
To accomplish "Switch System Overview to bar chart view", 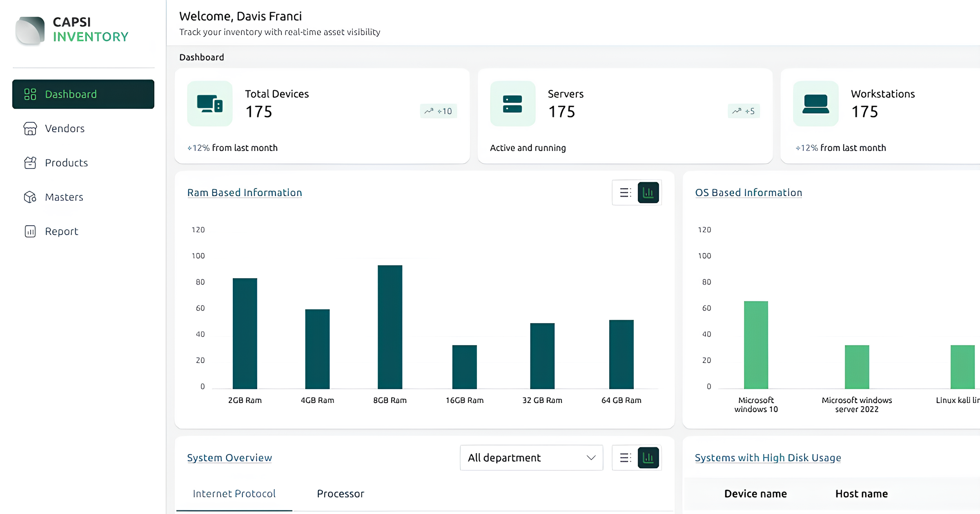I will coord(648,458).
